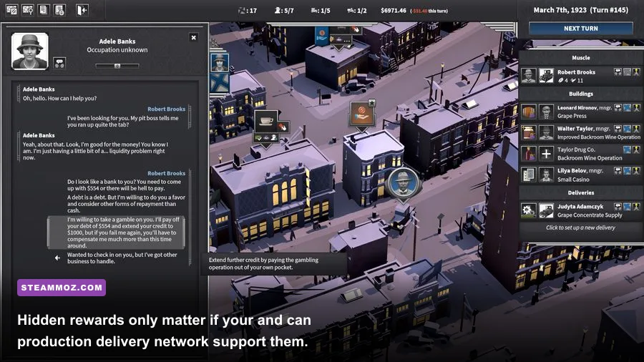Click the speech bubble icon beside Adele's portrait
644x362 pixels.
tap(59, 63)
